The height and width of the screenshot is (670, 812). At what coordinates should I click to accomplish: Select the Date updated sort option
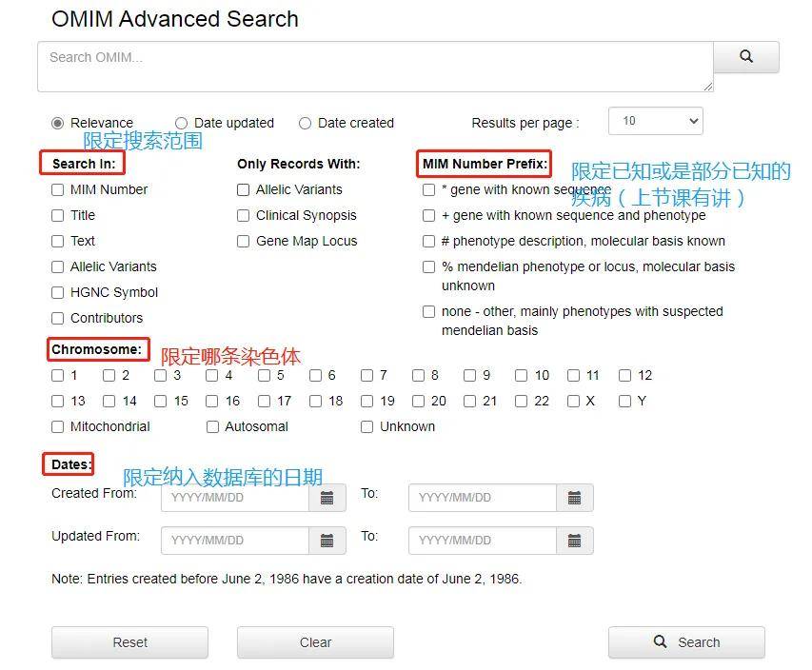pos(182,123)
